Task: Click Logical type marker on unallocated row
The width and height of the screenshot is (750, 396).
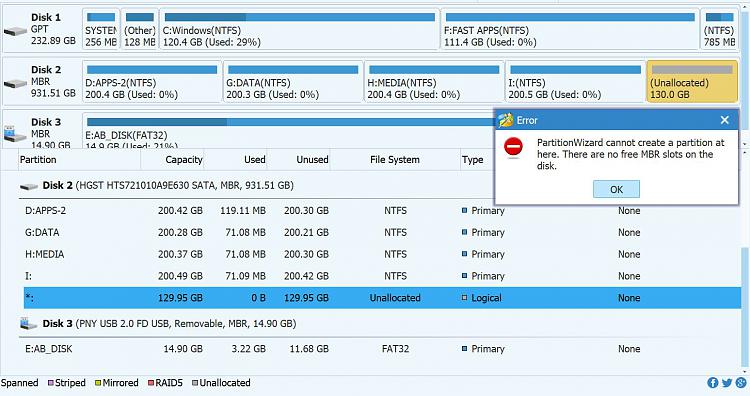Action: click(x=464, y=298)
